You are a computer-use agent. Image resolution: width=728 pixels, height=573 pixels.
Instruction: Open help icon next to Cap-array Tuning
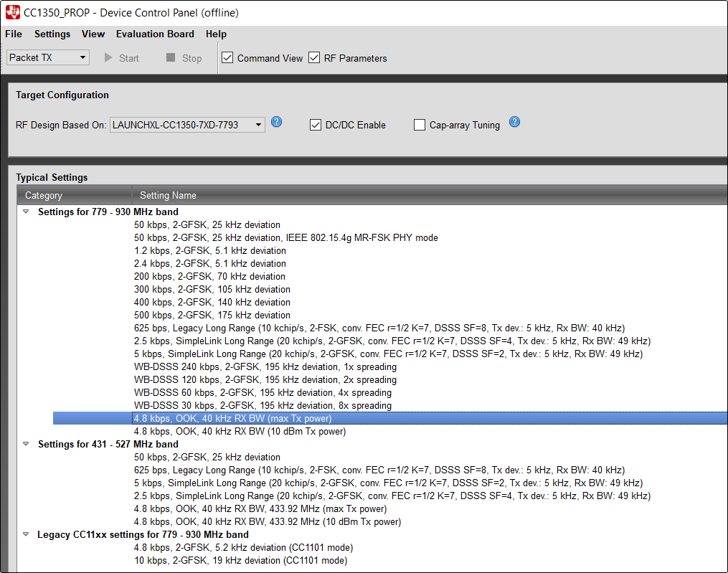514,122
